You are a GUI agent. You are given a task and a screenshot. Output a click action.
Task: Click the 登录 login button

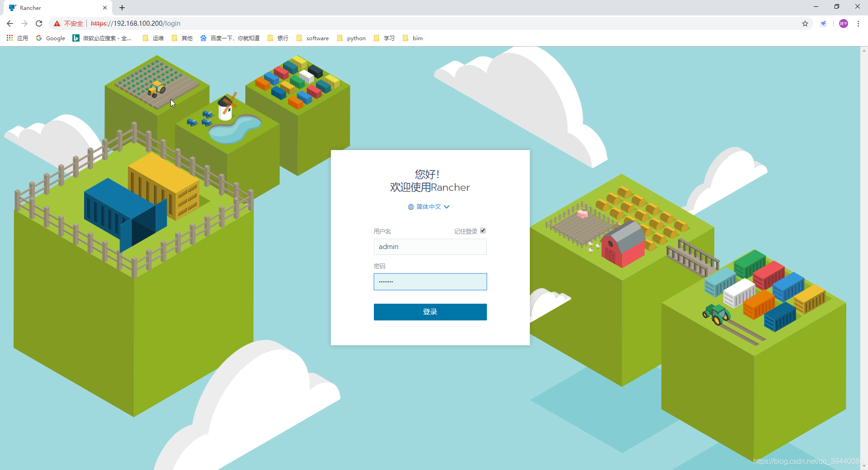point(430,312)
